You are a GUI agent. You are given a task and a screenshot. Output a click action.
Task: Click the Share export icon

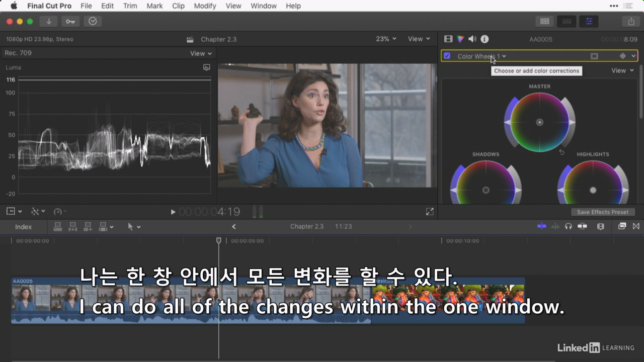tap(631, 21)
